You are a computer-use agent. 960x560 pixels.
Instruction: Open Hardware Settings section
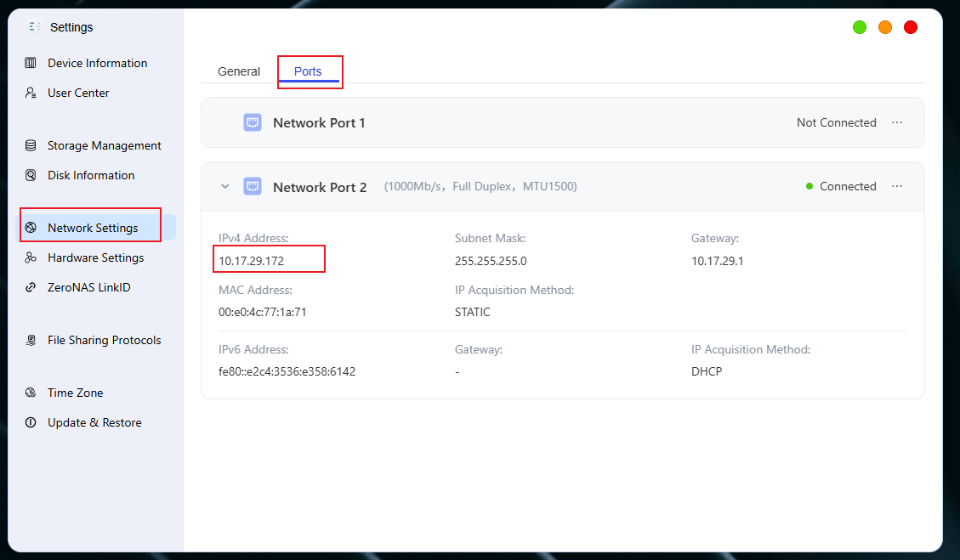[x=95, y=257]
